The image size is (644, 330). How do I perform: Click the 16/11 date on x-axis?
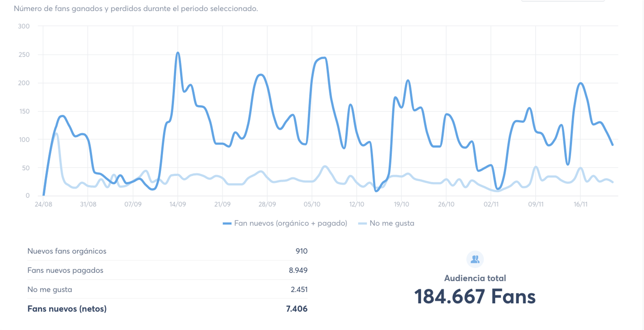580,204
